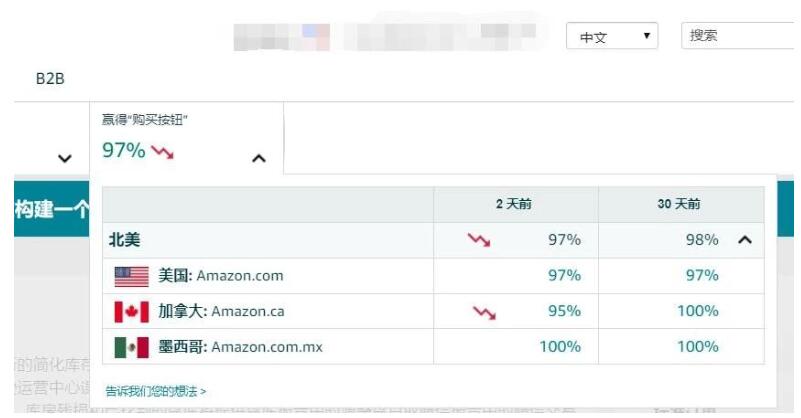Collapse the 赢得"购买按钮" panel chevron

pyautogui.click(x=258, y=158)
